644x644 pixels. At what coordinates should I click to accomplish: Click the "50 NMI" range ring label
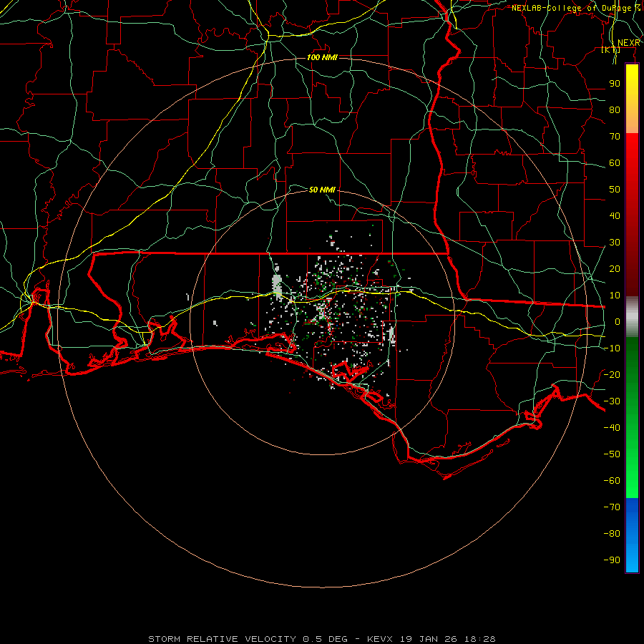pos(322,190)
